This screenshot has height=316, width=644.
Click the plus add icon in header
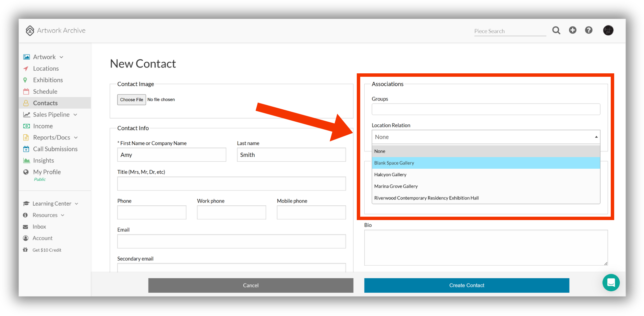(x=572, y=30)
